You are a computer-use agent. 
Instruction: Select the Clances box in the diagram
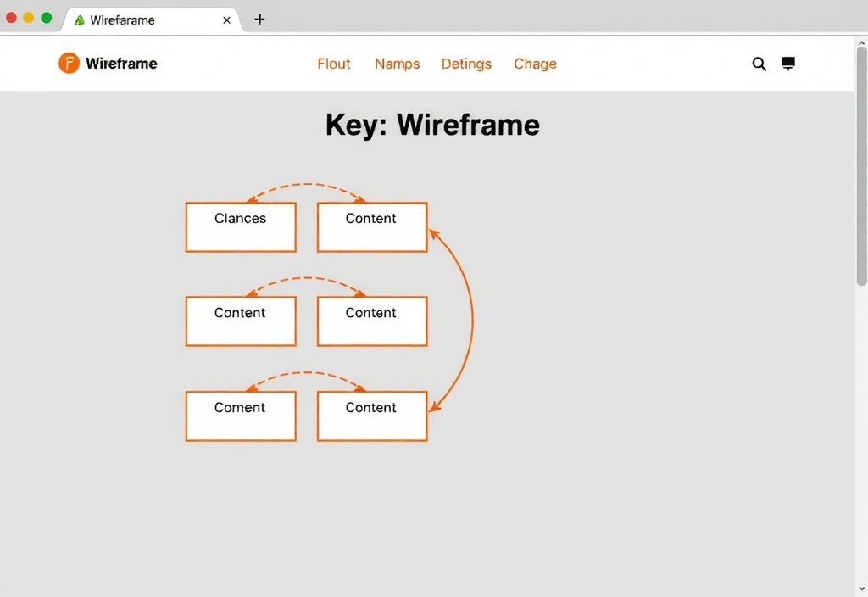click(240, 226)
